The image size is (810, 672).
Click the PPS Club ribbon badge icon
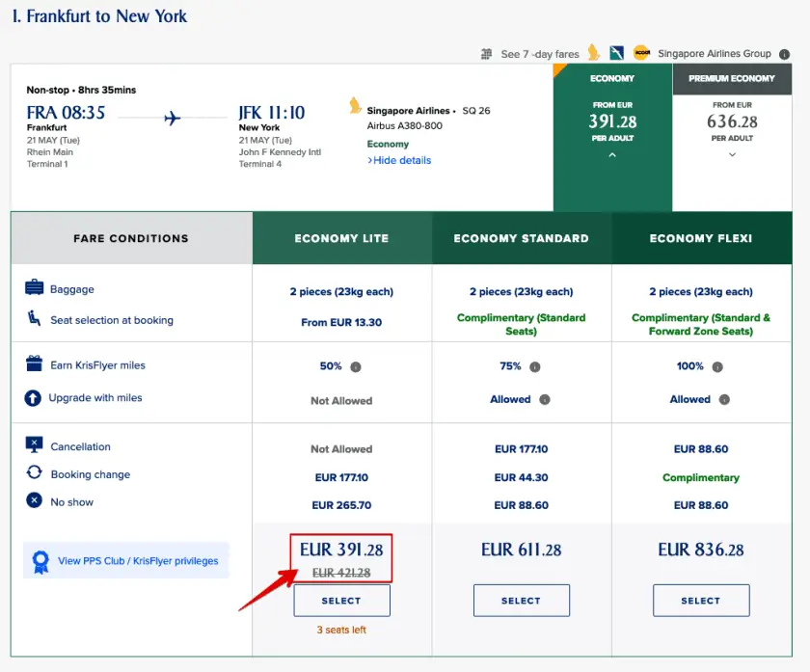[x=40, y=560]
